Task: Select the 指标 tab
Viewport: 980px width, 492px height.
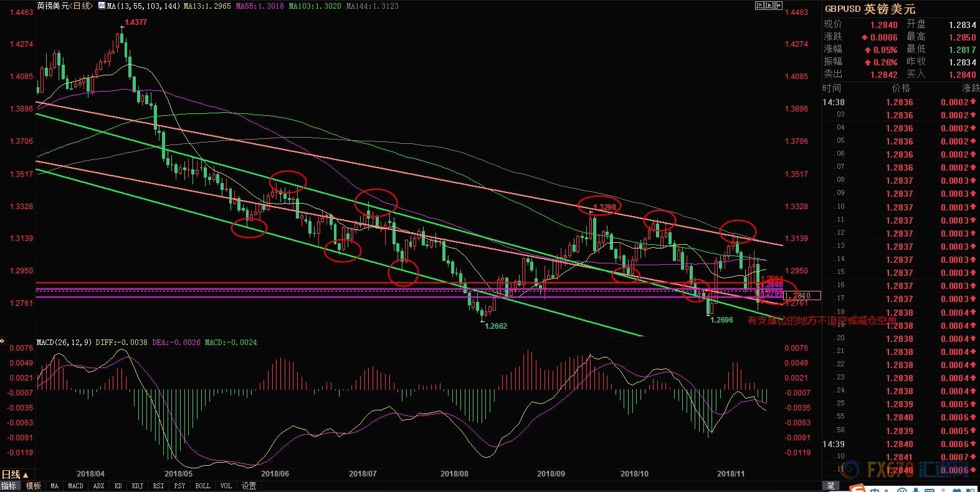Action: 9,486
